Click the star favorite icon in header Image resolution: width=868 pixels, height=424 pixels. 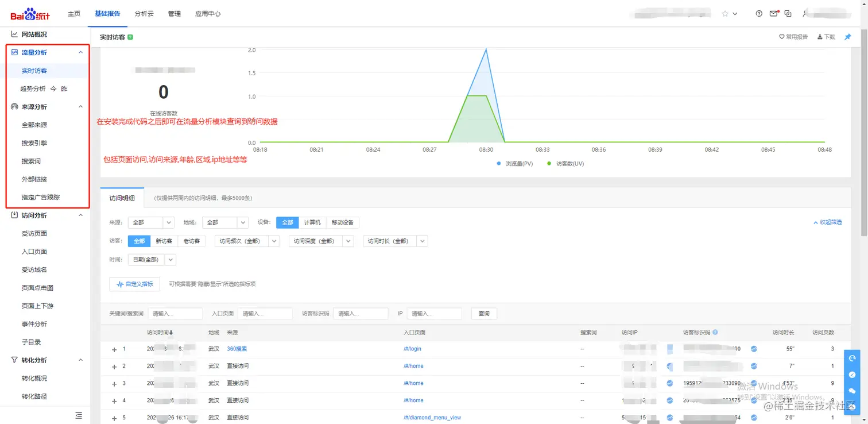tap(725, 14)
